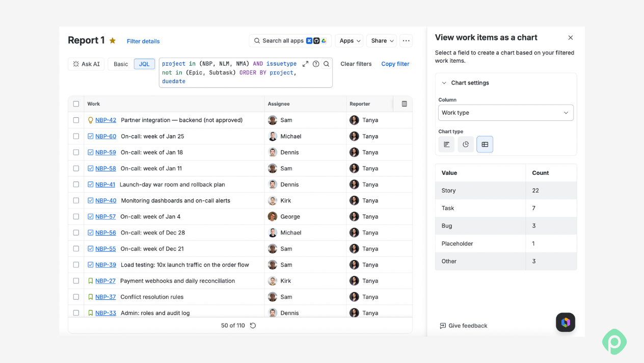Click the Bug value row
The width and height of the screenshot is (644, 363).
[506, 226]
